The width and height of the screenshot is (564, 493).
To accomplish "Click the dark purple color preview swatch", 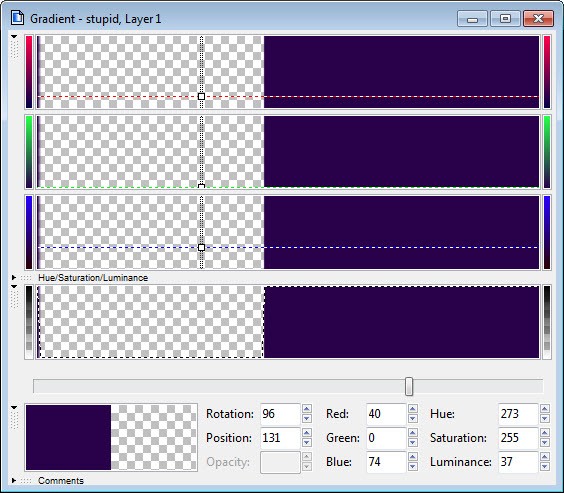I will click(68, 437).
